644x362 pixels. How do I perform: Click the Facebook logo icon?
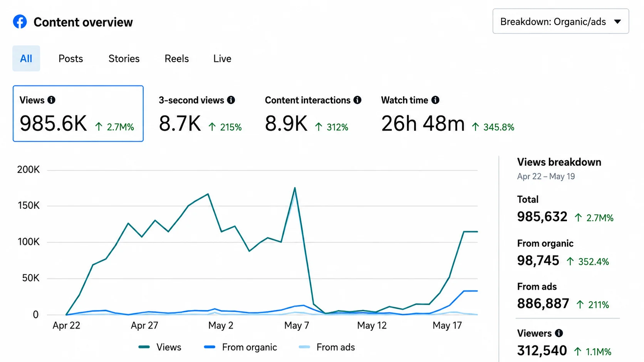(20, 22)
